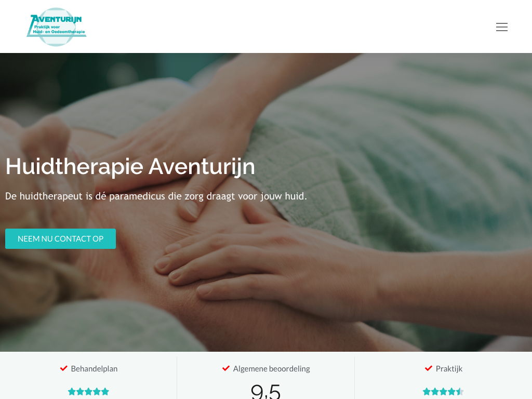Click the third star of Praktijk rating
The width and height of the screenshot is (532, 399).
pyautogui.click(x=444, y=392)
